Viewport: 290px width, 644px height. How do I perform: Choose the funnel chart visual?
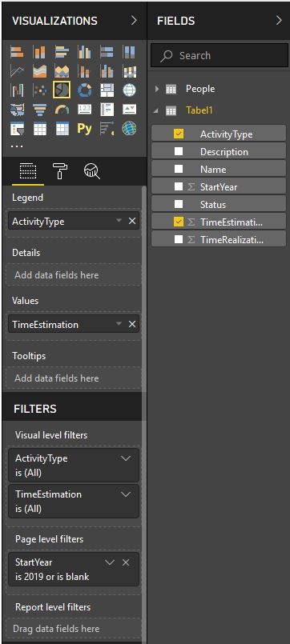pos(39,110)
